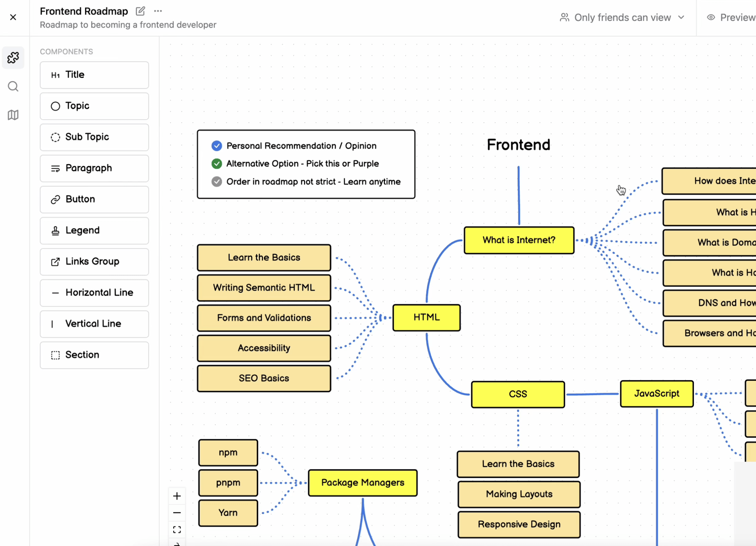Viewport: 756px width, 546px height.
Task: Zoom out with the minus control
Action: click(x=177, y=513)
